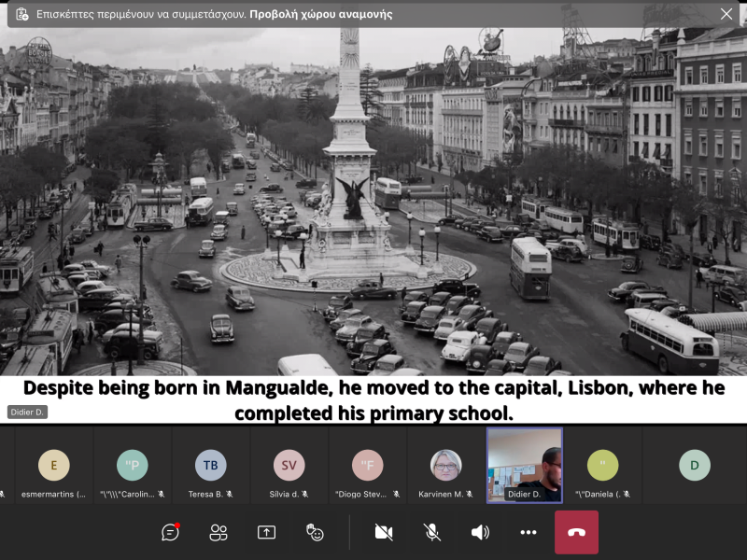Show the participants list
This screenshot has width=747, height=560.
[218, 532]
